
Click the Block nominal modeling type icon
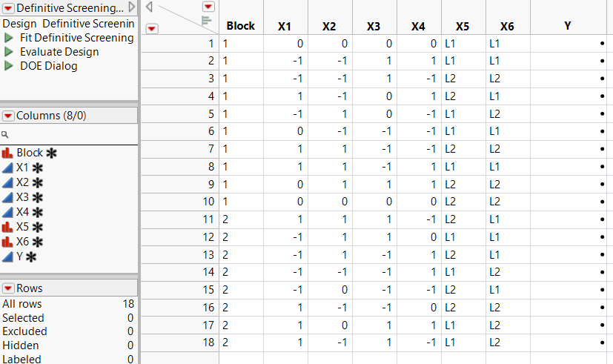tap(8, 153)
